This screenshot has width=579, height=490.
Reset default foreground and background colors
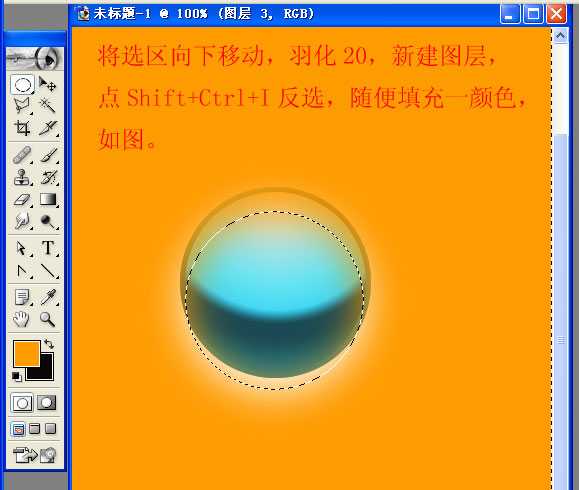16,376
